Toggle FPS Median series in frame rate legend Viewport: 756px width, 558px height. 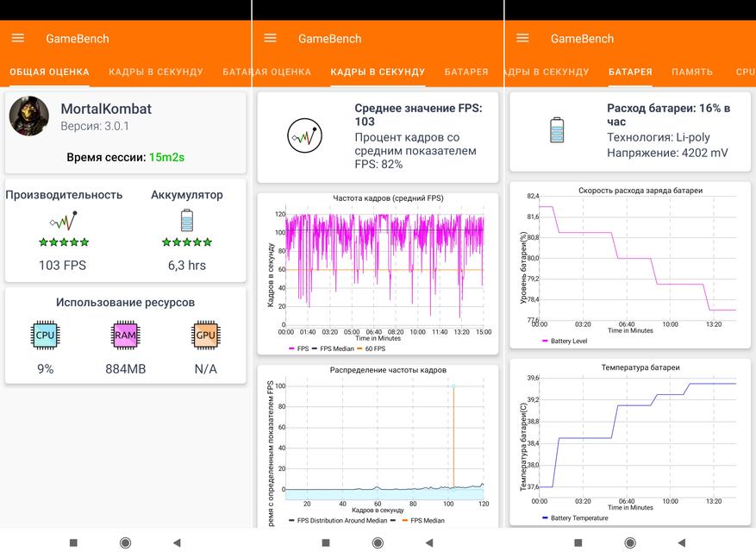[x=333, y=348]
